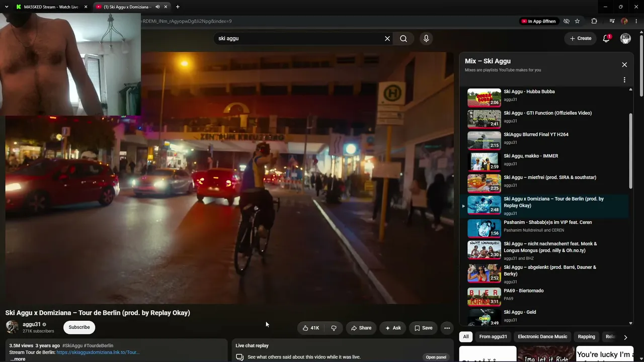Play the 'Ski Aggu – mietfrei' thumbnail
644x362 pixels.
484,184
